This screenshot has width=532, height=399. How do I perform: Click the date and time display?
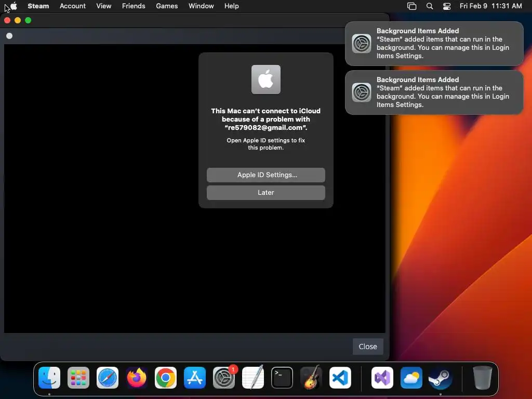(x=490, y=6)
